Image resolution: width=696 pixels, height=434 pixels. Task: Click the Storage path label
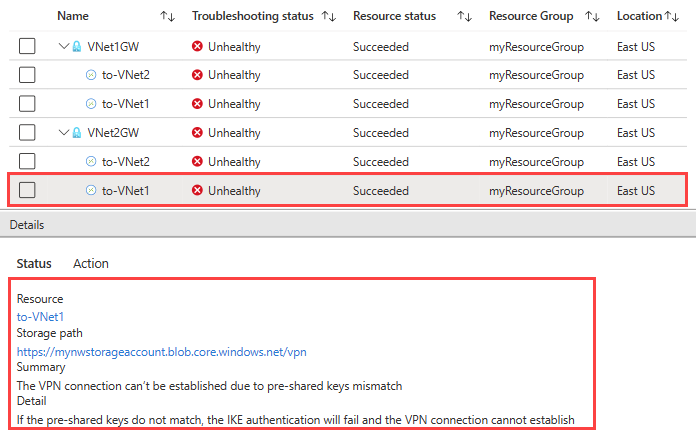coord(49,333)
